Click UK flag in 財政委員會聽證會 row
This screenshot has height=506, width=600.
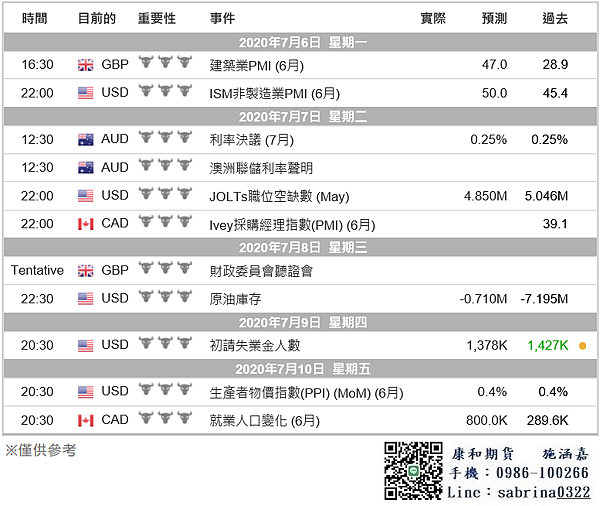(85, 271)
